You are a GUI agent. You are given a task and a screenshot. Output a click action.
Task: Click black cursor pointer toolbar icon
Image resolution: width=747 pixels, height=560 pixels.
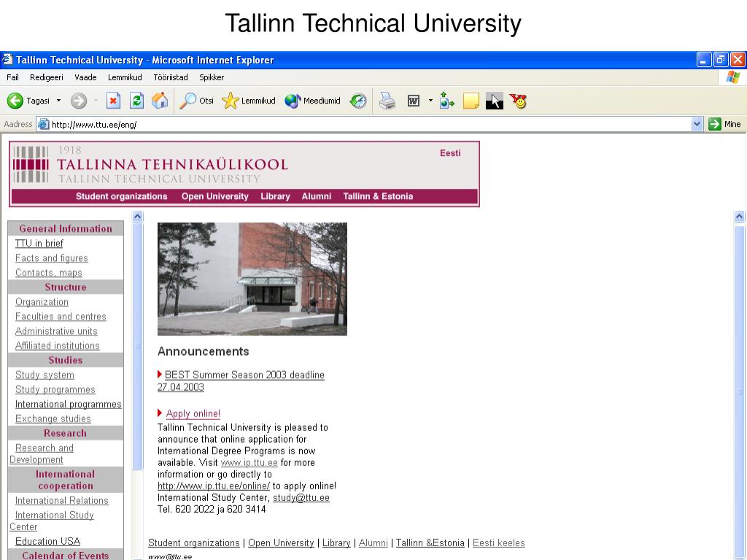point(495,101)
